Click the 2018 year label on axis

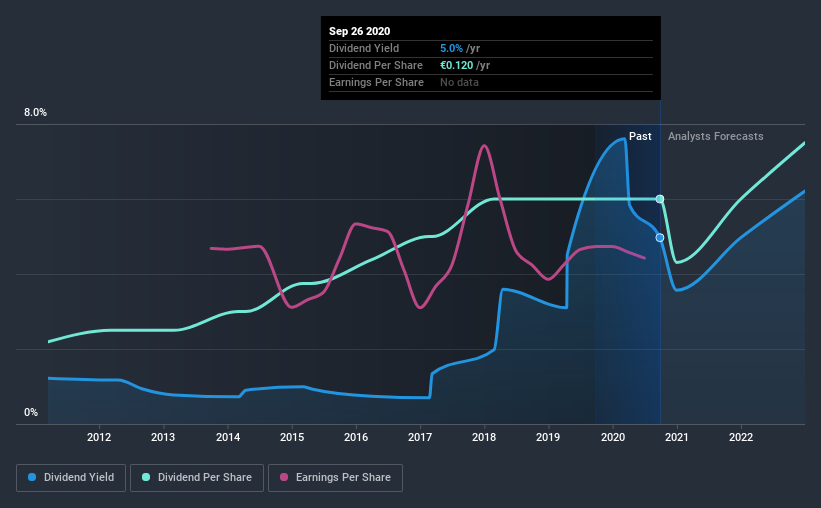coord(484,437)
